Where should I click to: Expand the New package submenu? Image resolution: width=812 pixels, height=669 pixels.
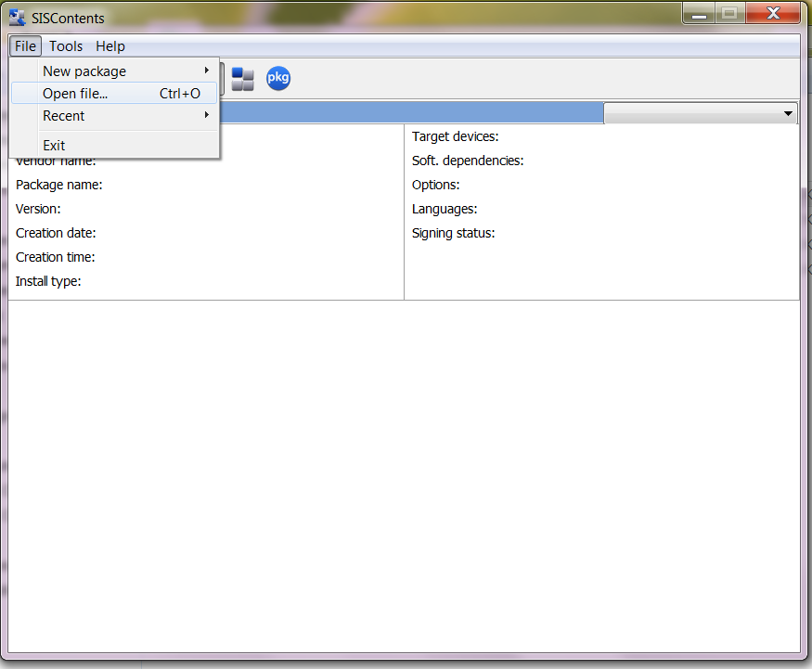tap(114, 71)
